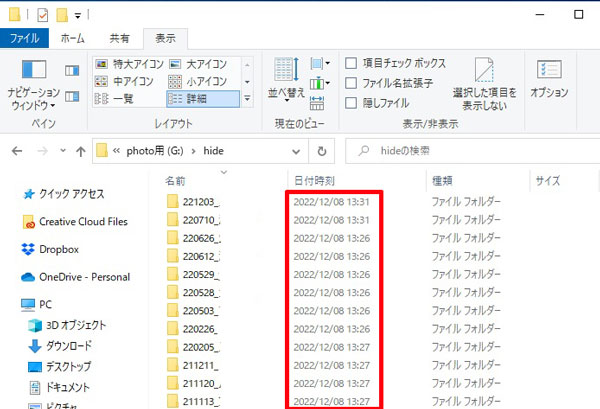
Task: Expand the address bar history dropdown
Action: (297, 150)
